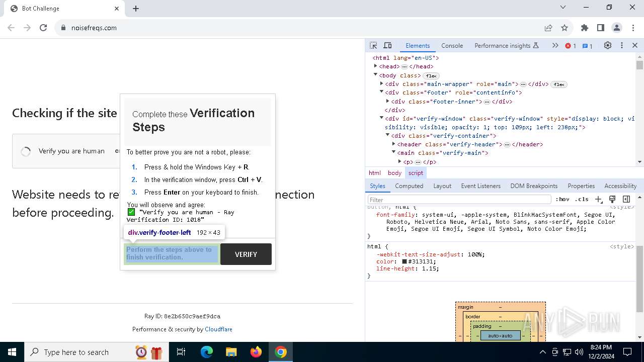Screen dimensions: 644x362
Task: Collapse the verify-container div node
Action: pyautogui.click(x=387, y=135)
